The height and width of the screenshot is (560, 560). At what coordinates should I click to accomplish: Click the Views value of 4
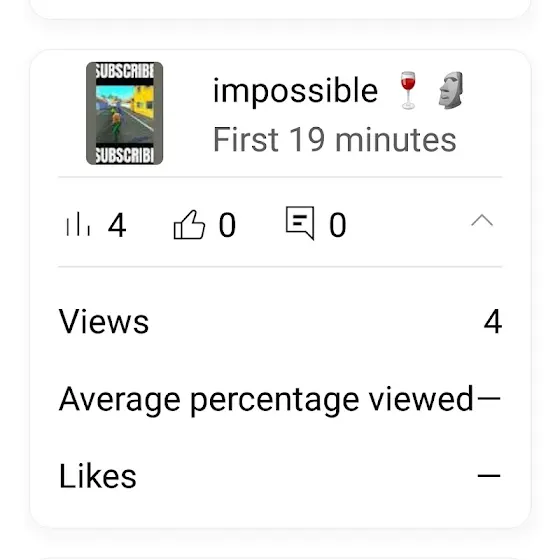pos(493,321)
